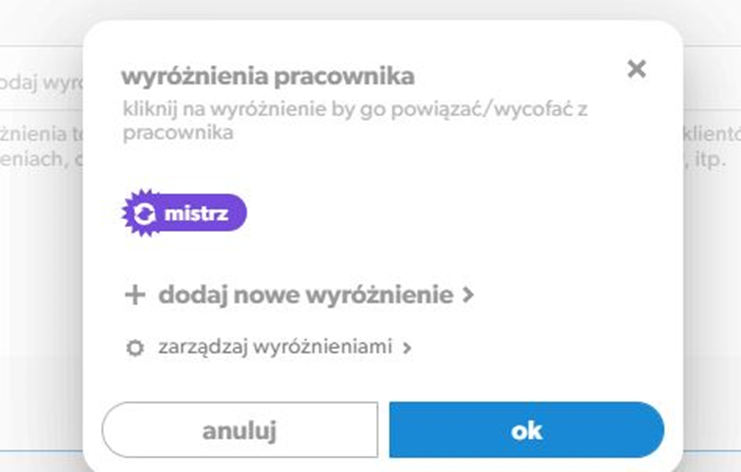
Task: Click the dialog title wyróżnienia pracownika
Action: (x=268, y=77)
